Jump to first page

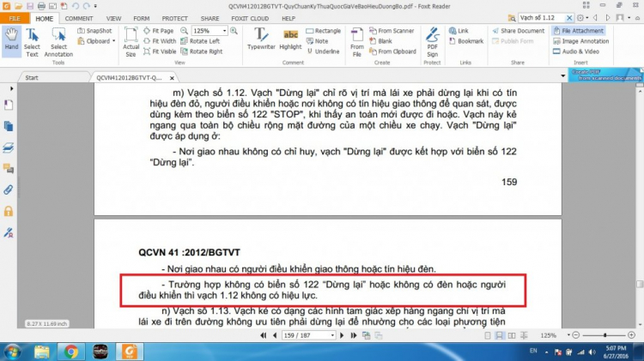click(x=264, y=335)
